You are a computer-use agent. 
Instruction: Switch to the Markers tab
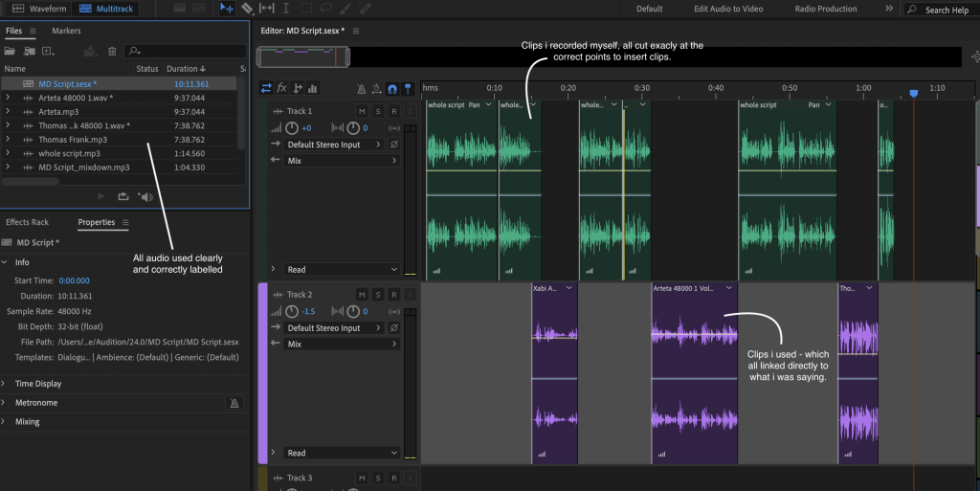tap(66, 31)
